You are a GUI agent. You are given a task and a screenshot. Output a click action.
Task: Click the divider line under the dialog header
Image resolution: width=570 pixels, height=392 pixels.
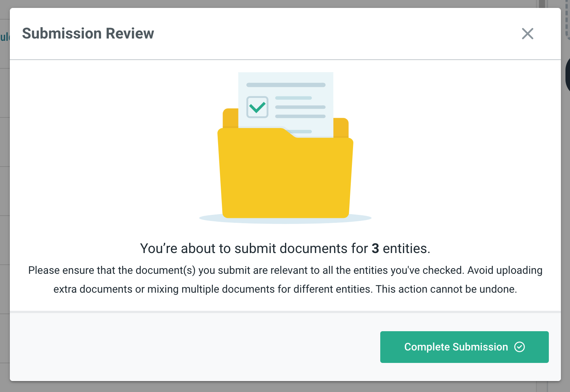coord(285,59)
